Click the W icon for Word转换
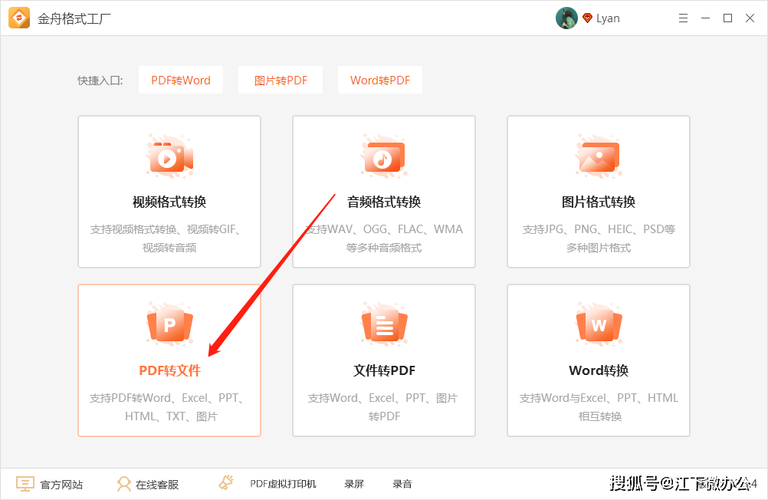The image size is (768, 500). pos(599,324)
